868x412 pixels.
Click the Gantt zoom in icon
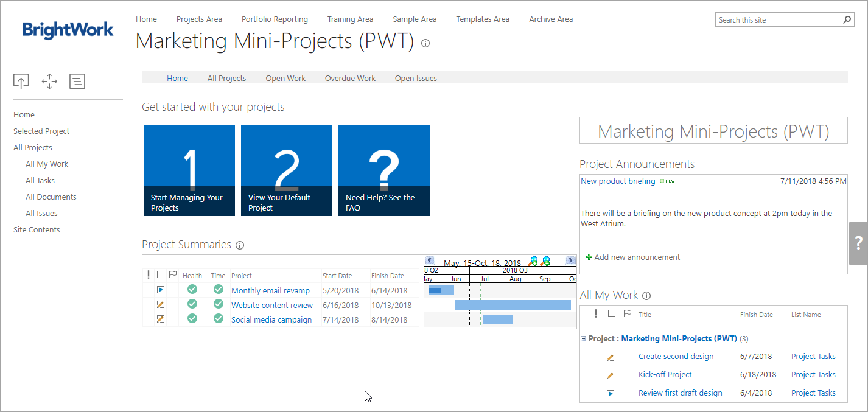click(x=534, y=261)
